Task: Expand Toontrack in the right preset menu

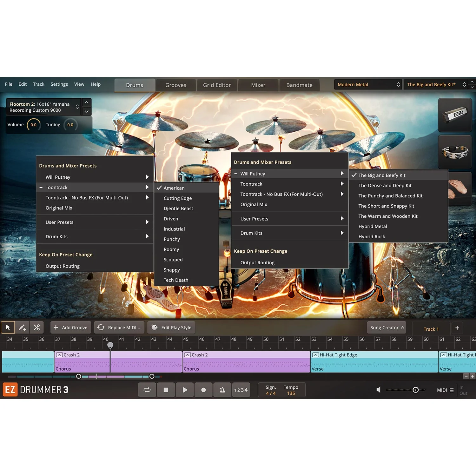Action: tap(290, 184)
